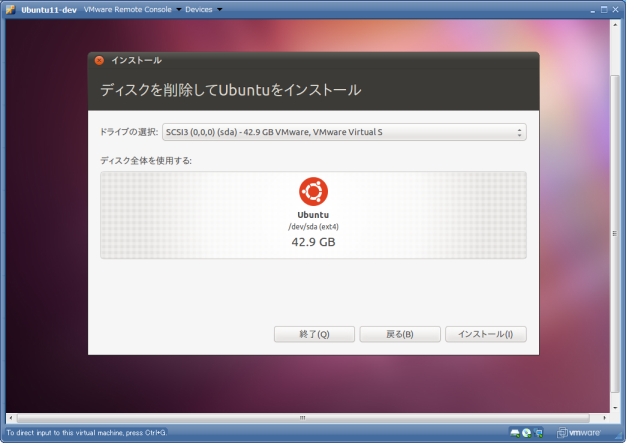Open the VMware Remote Console menu
626x443 pixels.
point(132,10)
